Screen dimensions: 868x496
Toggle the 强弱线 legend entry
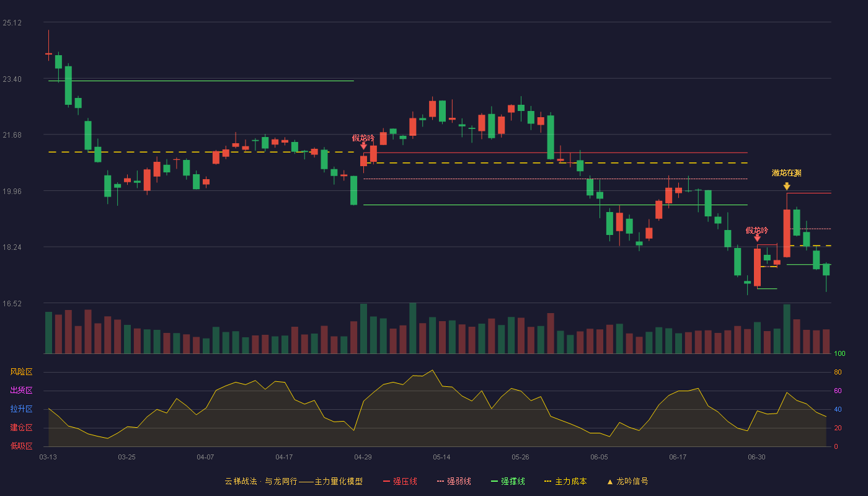click(454, 481)
